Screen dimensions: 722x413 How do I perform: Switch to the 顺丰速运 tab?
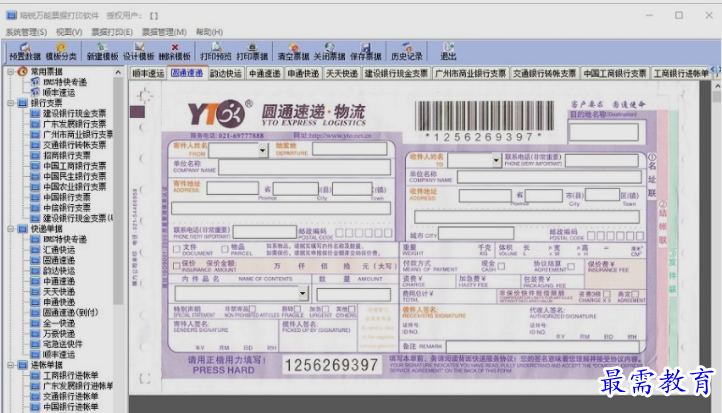click(148, 73)
